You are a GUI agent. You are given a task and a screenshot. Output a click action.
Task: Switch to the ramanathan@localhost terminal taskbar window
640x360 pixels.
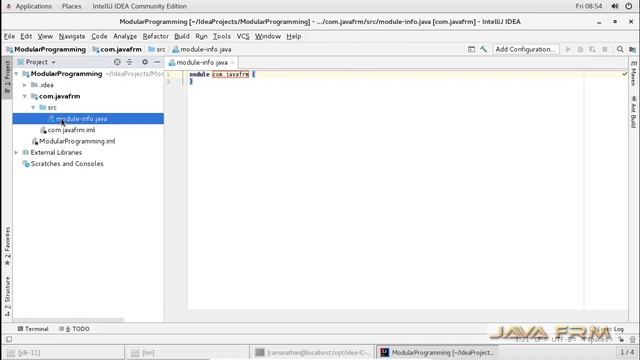[x=312, y=353]
